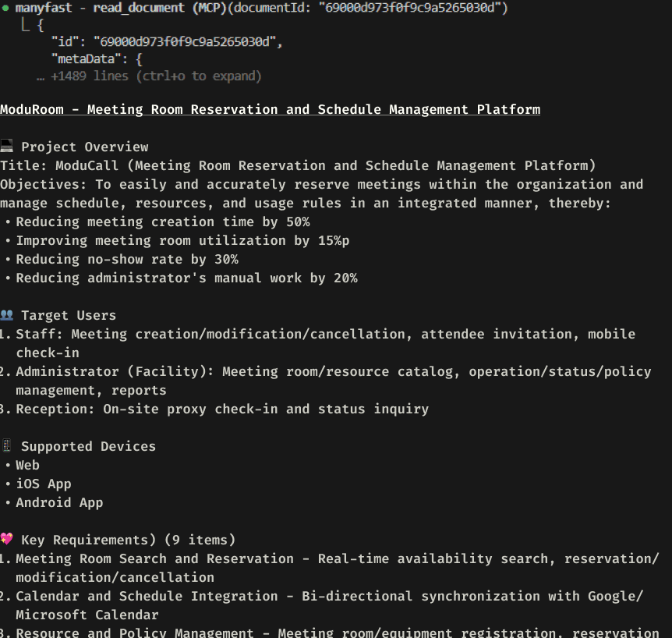Click the underlined ModuRoom platform heading
Viewport: 672px width, 638px height.
point(270,109)
